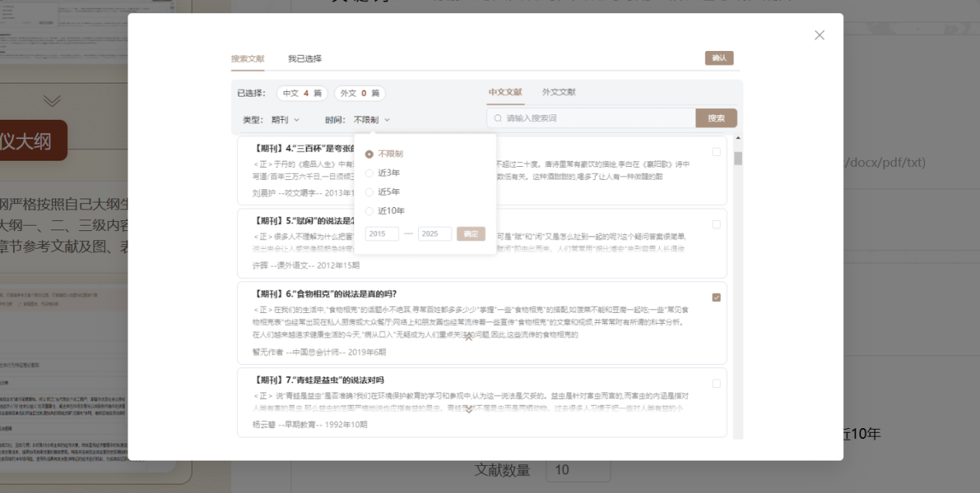Choose the 近10年 radio option
The height and width of the screenshot is (493, 980).
click(x=369, y=211)
